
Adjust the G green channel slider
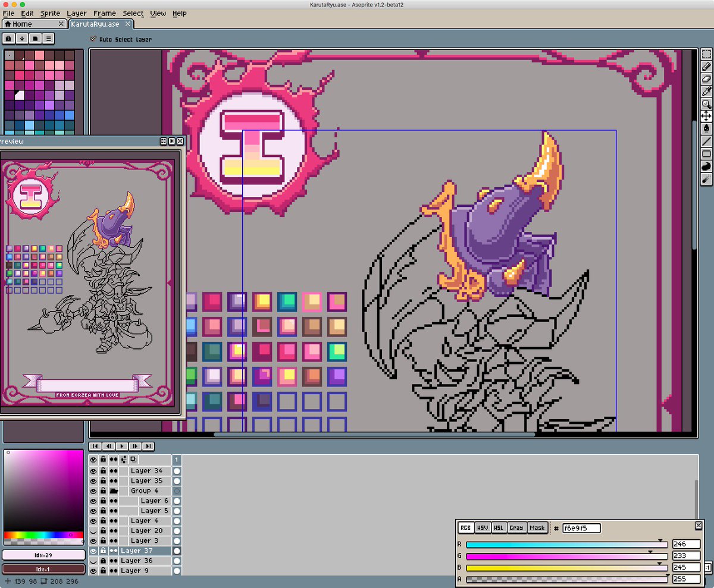tap(567, 556)
